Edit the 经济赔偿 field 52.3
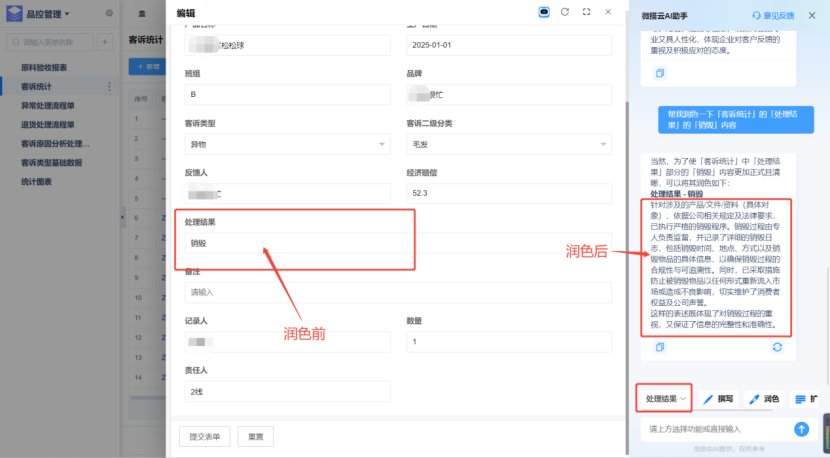830x458 pixels. [x=509, y=193]
